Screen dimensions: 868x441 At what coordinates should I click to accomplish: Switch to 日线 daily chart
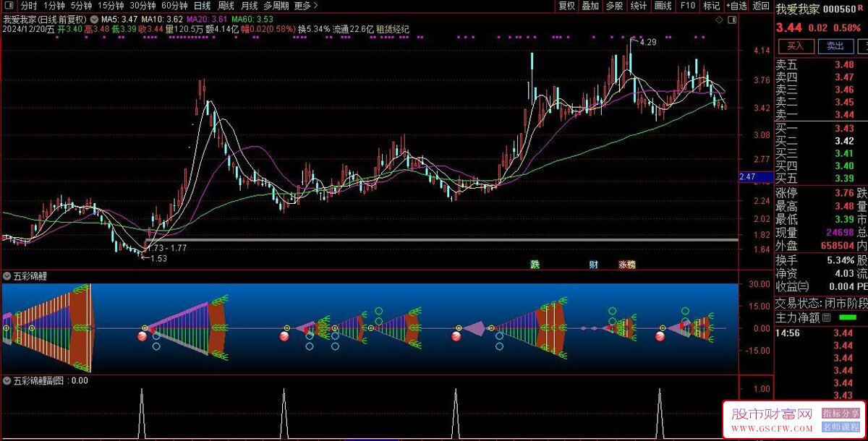202,6
